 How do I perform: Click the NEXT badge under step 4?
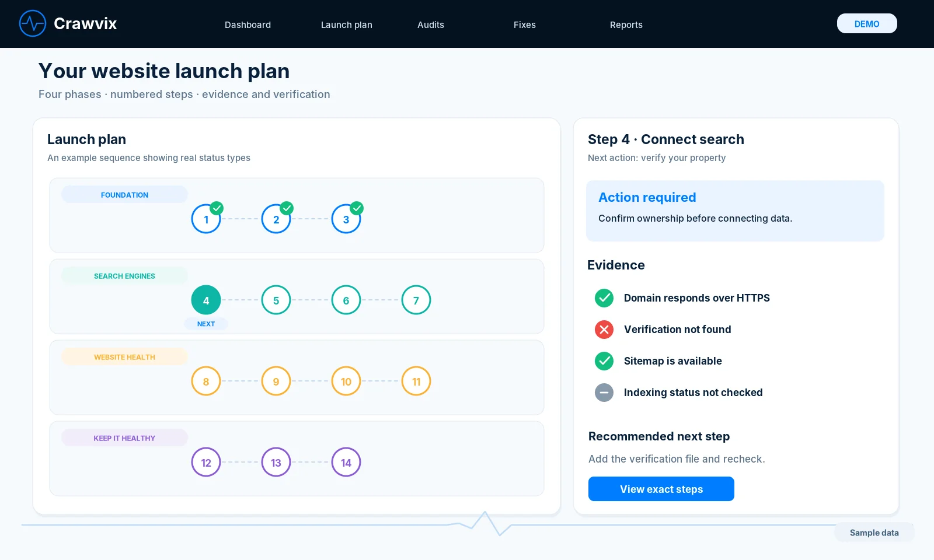coord(206,324)
